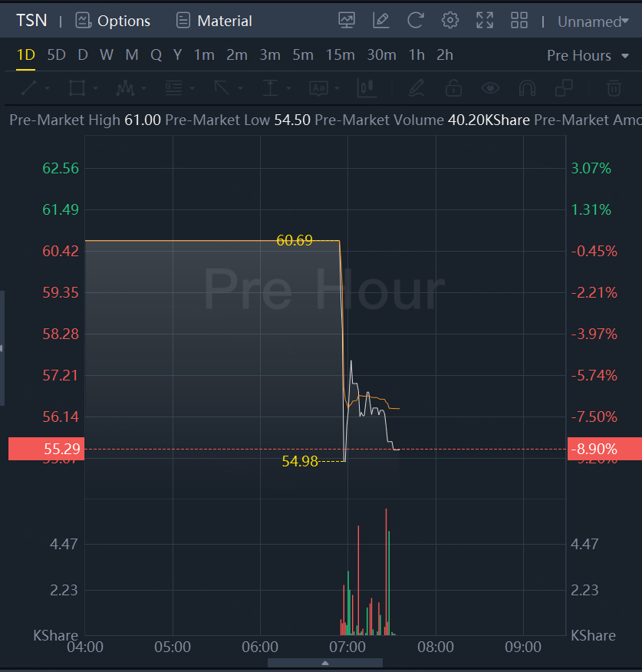Click the chart monitor icon
The width and height of the screenshot is (642, 672).
point(347,21)
